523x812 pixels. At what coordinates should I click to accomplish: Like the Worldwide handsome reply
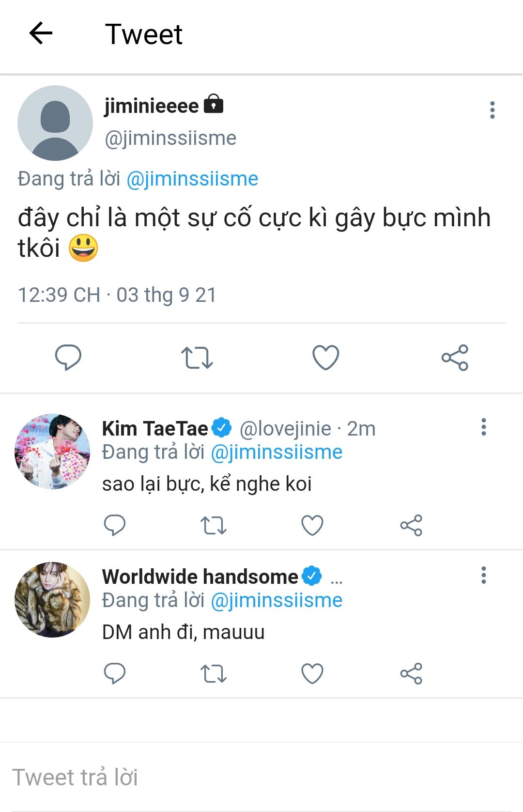[312, 673]
